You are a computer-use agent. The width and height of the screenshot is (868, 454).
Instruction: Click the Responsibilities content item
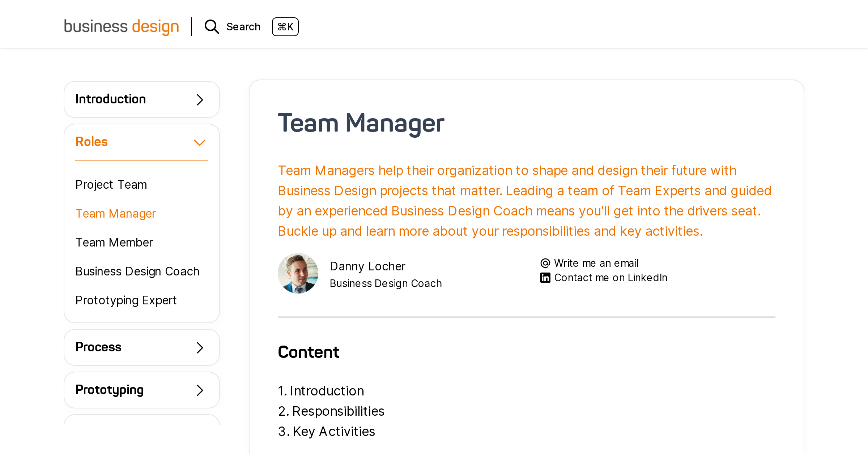(x=339, y=411)
